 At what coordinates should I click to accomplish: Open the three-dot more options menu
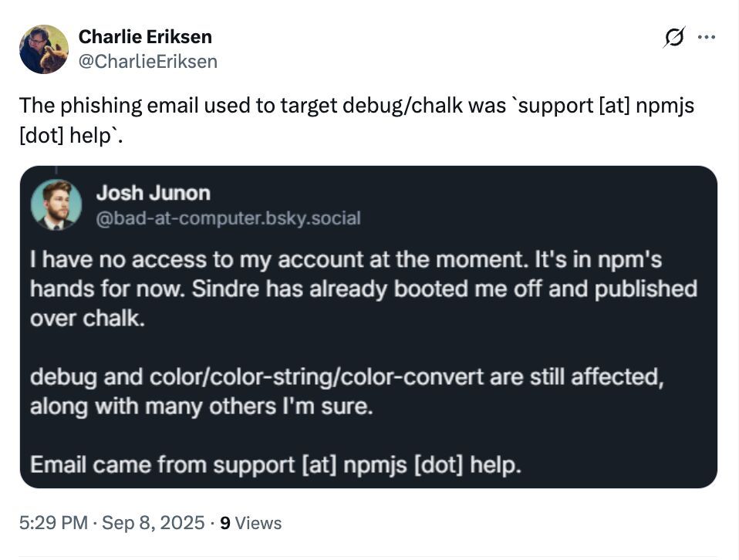706,36
